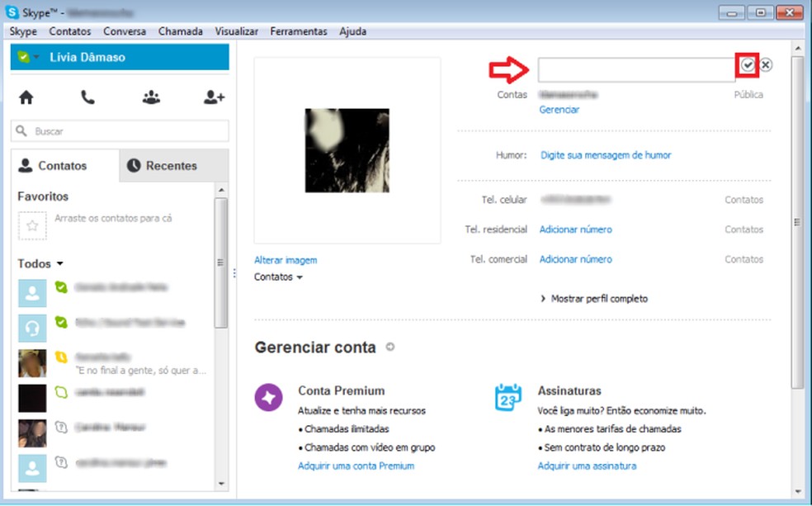Expand Mostrar perfil completo
812x506 pixels.
point(594,298)
